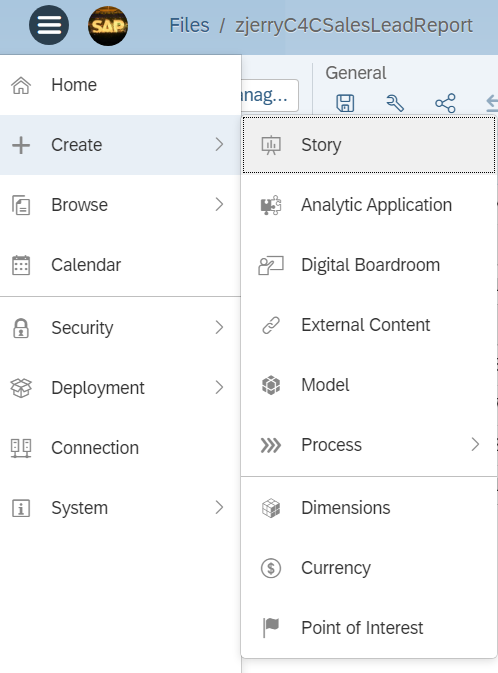Click the Save floppy disk icon
498x673 pixels.
click(345, 103)
